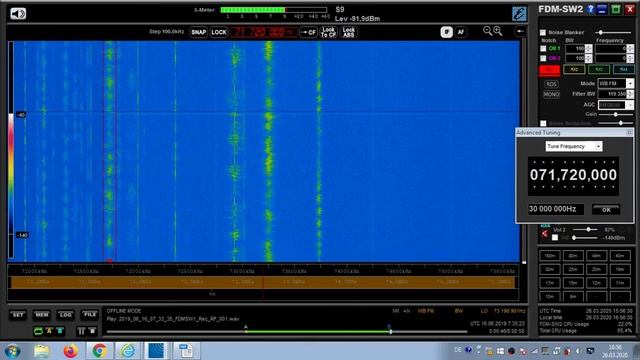Pause the recording playback

click(81, 331)
